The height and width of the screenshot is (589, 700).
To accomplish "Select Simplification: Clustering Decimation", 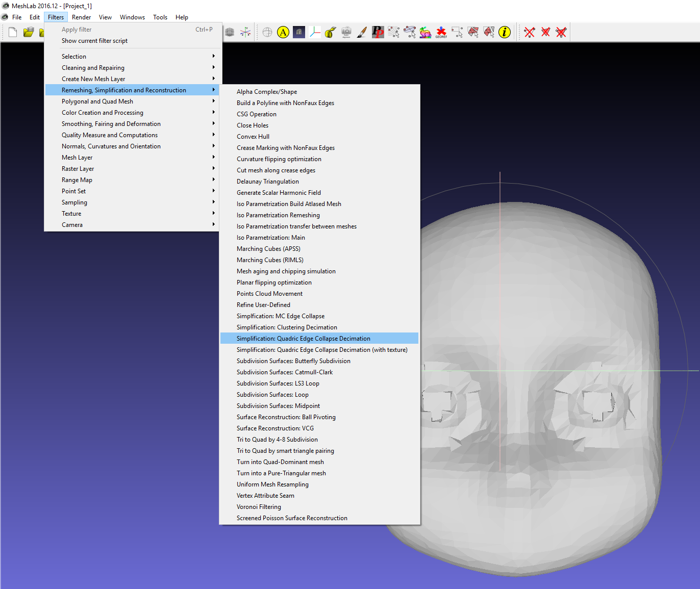I will point(319,327).
